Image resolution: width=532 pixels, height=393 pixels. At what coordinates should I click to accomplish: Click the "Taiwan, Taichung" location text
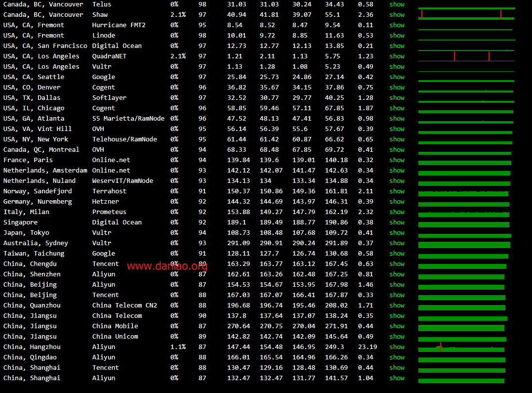pos(34,254)
